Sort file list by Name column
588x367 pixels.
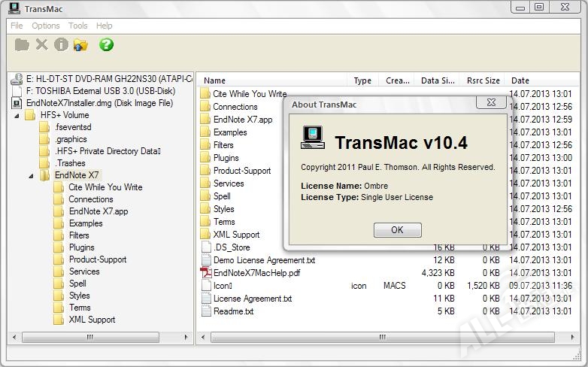[x=215, y=80]
